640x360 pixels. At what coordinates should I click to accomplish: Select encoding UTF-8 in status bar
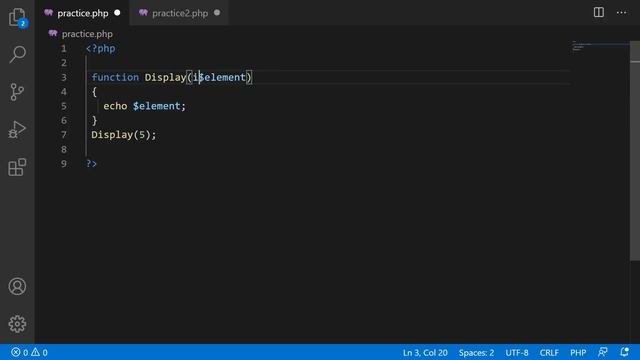517,353
